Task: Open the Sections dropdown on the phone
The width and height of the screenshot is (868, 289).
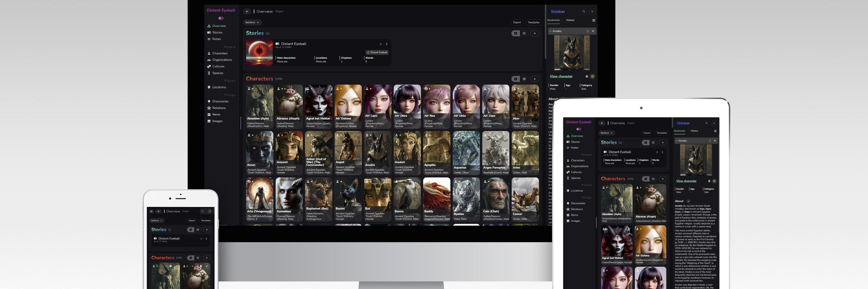Action: click(x=157, y=221)
